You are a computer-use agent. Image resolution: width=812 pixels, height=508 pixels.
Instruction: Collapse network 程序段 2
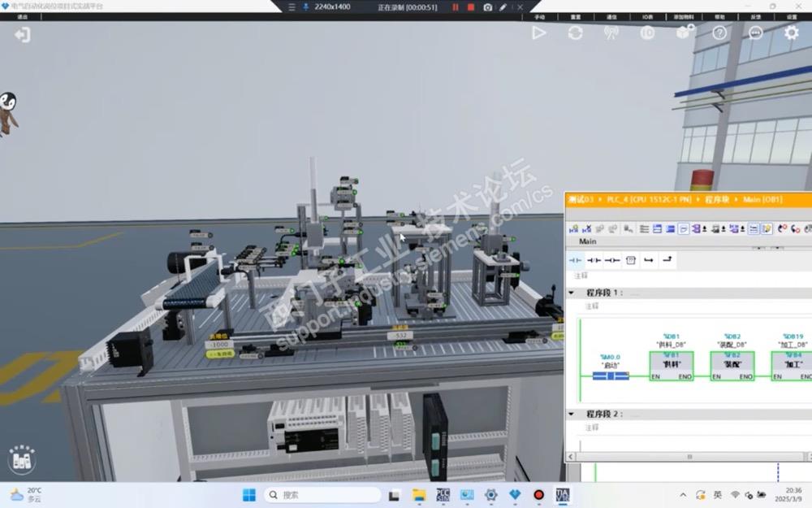pos(571,415)
